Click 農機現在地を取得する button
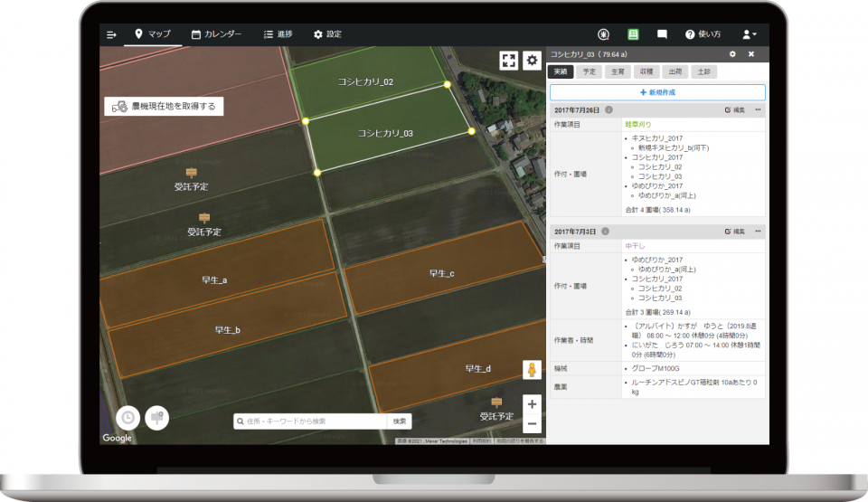The image size is (868, 502). coord(164,106)
